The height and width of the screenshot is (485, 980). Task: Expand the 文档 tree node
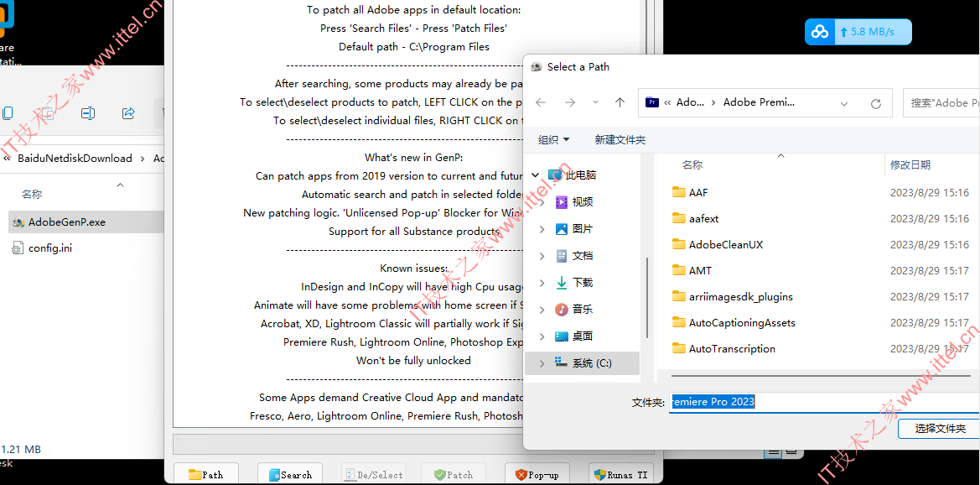pyautogui.click(x=542, y=255)
